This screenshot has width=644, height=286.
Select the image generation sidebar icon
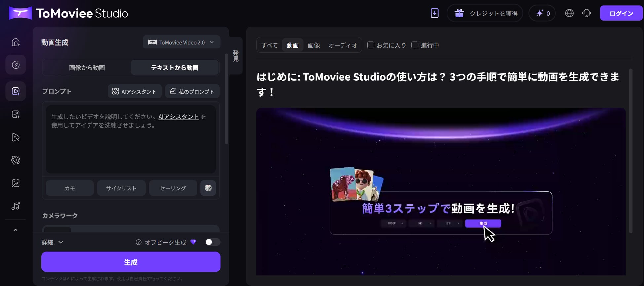coord(16,114)
